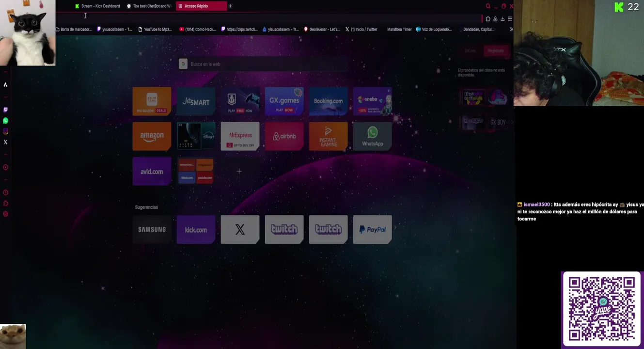This screenshot has width=644, height=349.
Task: Open the JetSMART speed dial tile
Action: (x=196, y=101)
